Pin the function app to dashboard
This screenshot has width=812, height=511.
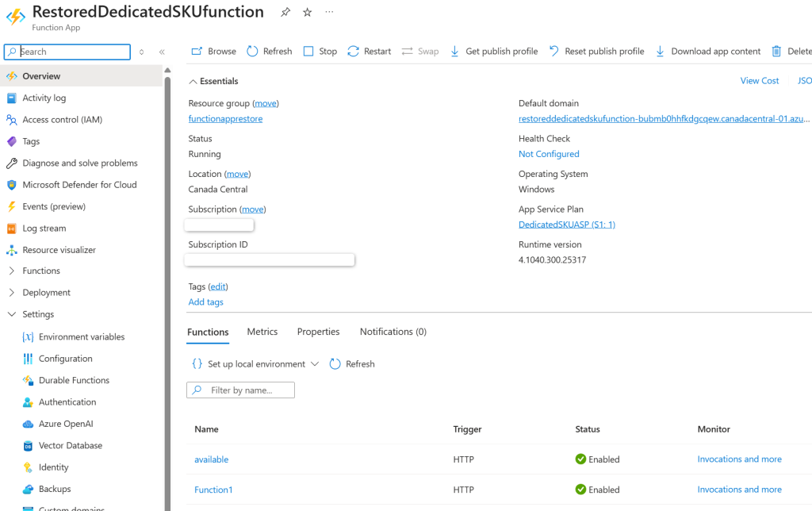point(285,12)
